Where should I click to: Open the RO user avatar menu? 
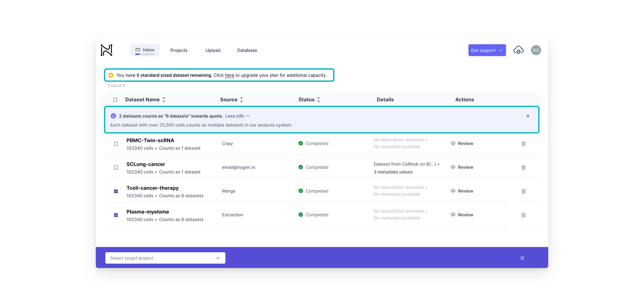536,50
